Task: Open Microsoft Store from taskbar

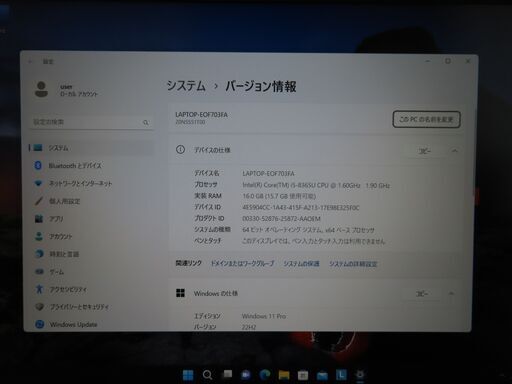Action: [x=303, y=375]
